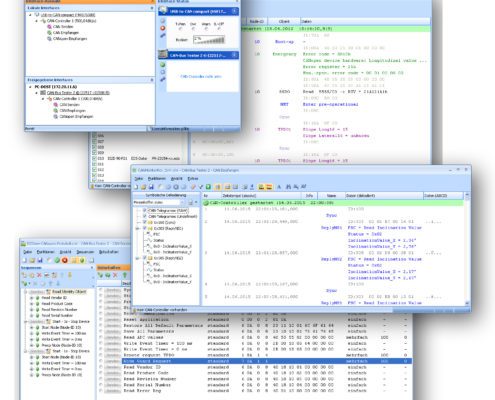Select the highlighted Node Guard Request row
495x400 pixels.
coord(267,361)
